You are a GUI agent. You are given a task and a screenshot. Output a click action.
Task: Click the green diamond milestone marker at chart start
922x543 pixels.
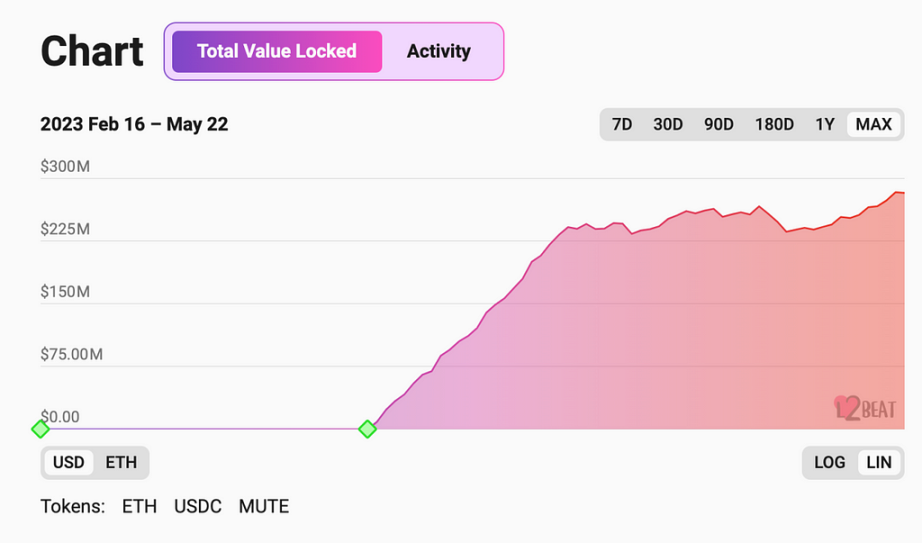[40, 429]
